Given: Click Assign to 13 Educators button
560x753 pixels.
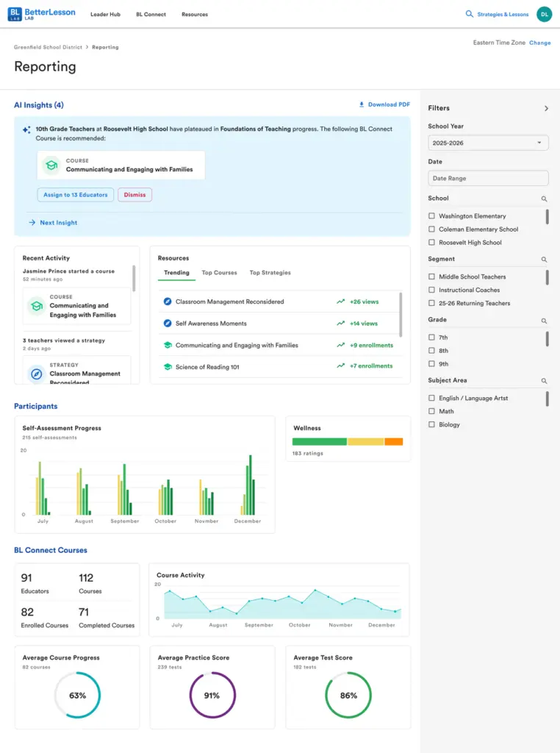Looking at the screenshot, I should [76, 194].
